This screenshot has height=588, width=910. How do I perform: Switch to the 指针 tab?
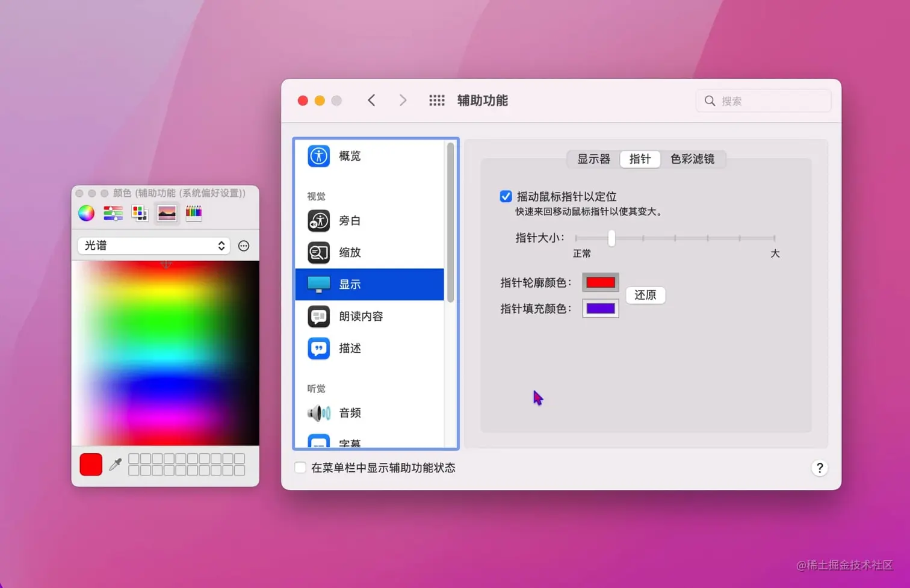pyautogui.click(x=640, y=159)
